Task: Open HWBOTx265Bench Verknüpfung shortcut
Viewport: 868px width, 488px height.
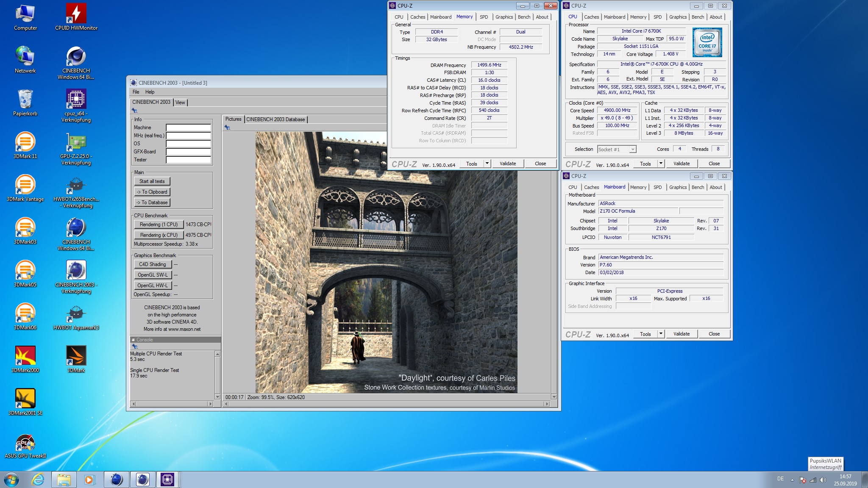Action: pyautogui.click(x=76, y=191)
